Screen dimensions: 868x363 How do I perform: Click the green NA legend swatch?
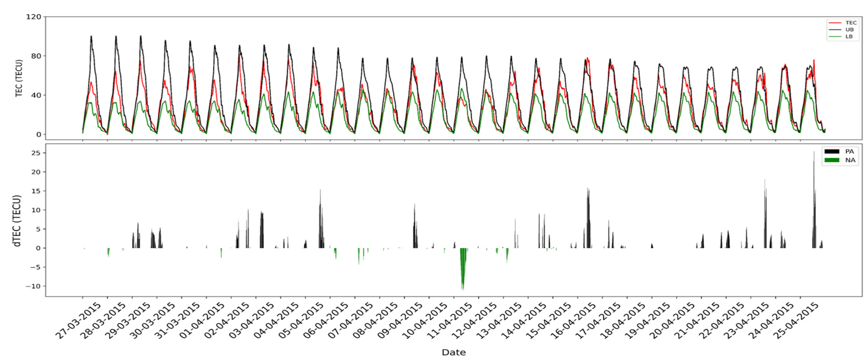tap(832, 160)
